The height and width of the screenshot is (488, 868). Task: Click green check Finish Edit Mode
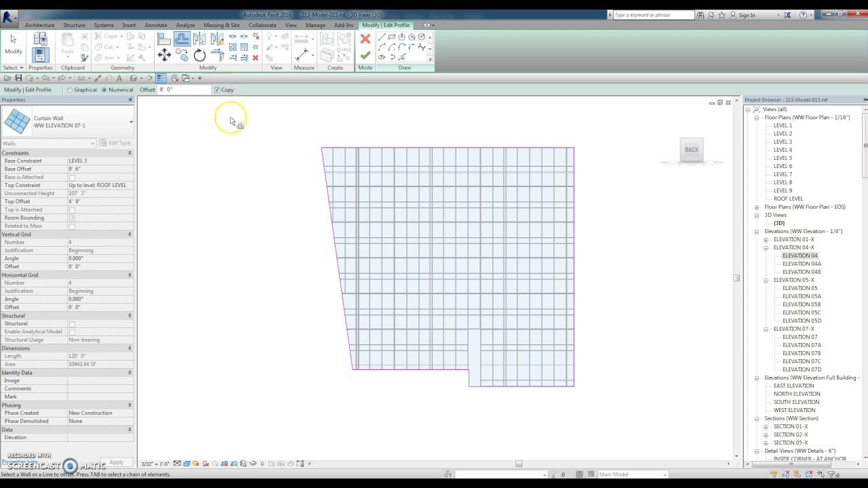click(365, 56)
